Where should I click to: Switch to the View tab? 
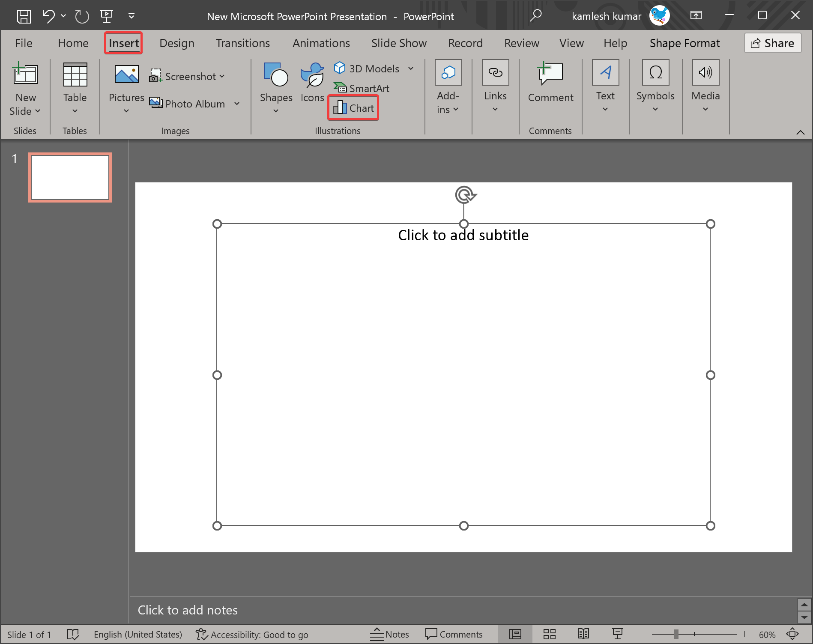tap(571, 43)
